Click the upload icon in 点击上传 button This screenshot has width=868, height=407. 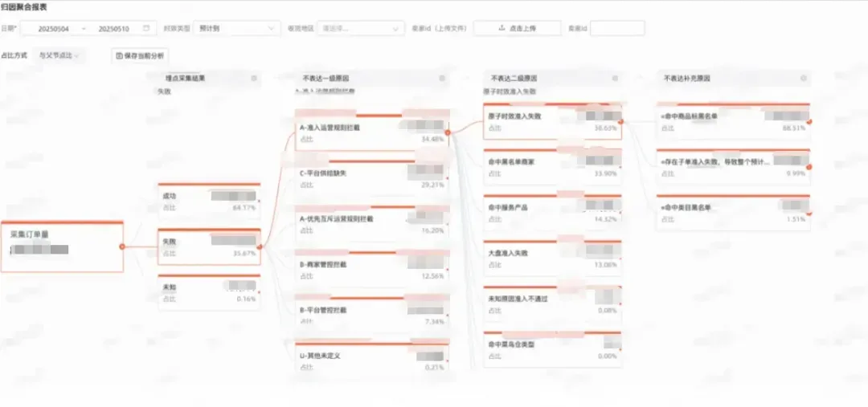point(502,28)
